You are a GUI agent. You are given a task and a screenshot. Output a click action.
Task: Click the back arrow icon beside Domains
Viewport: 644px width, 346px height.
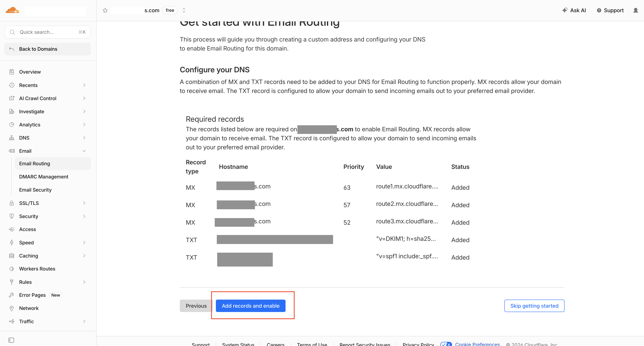(x=11, y=49)
